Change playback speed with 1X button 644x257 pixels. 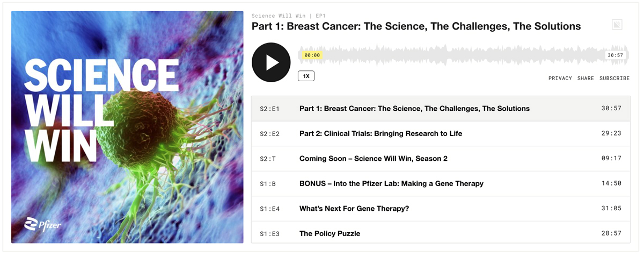tap(306, 76)
